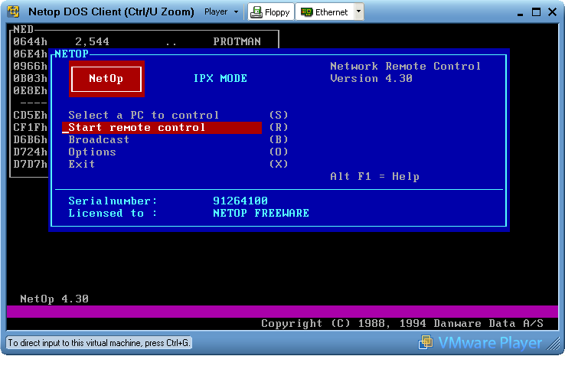This screenshot has width=565, height=392.
Task: Open the Player dropdown menu
Action: pos(221,12)
